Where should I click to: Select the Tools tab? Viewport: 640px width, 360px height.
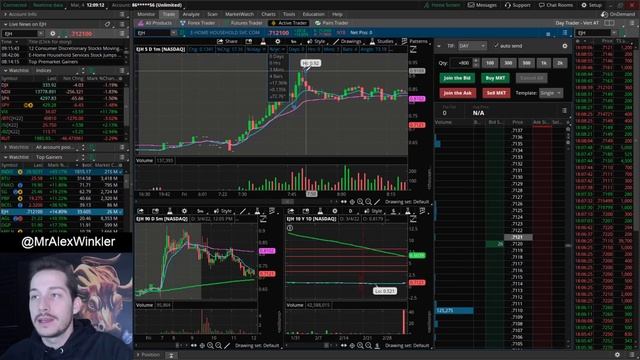289,14
